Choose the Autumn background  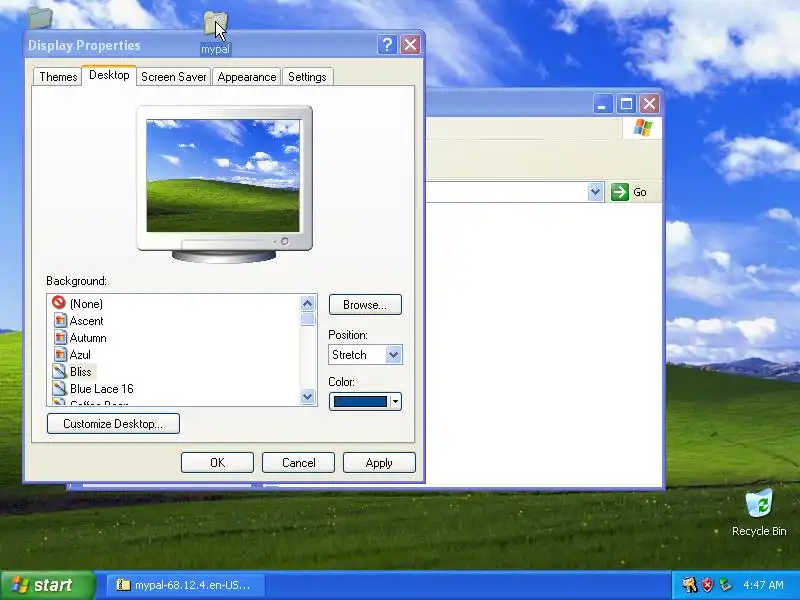coord(88,338)
